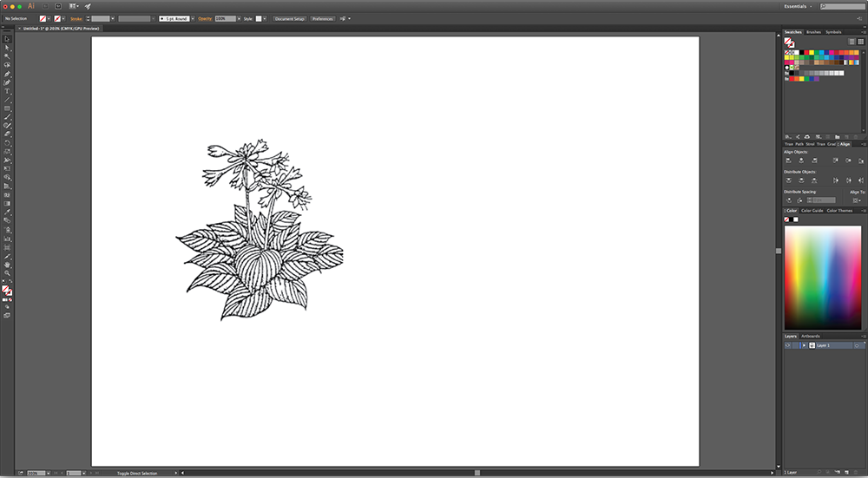Click the rocket GPU performance icon

coord(88,5)
